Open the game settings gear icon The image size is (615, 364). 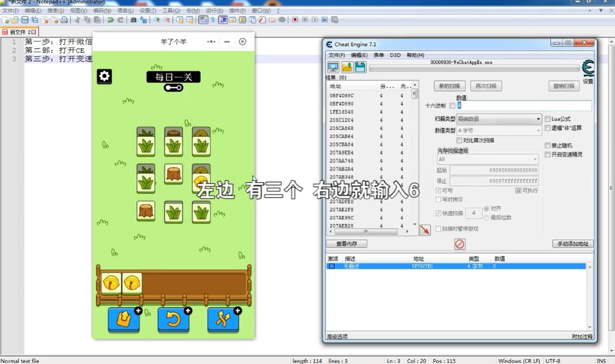104,76
